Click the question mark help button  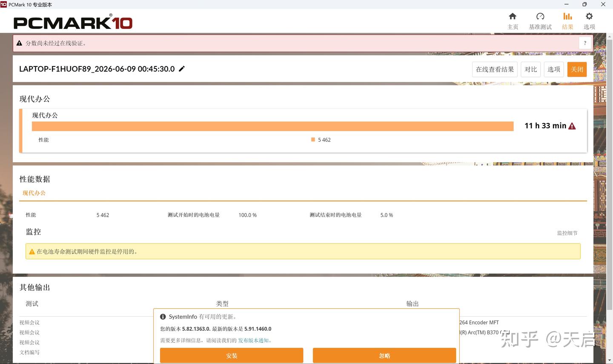585,43
